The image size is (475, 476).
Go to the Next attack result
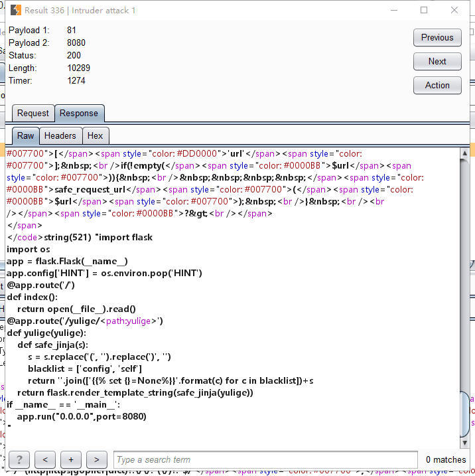pyautogui.click(x=437, y=61)
